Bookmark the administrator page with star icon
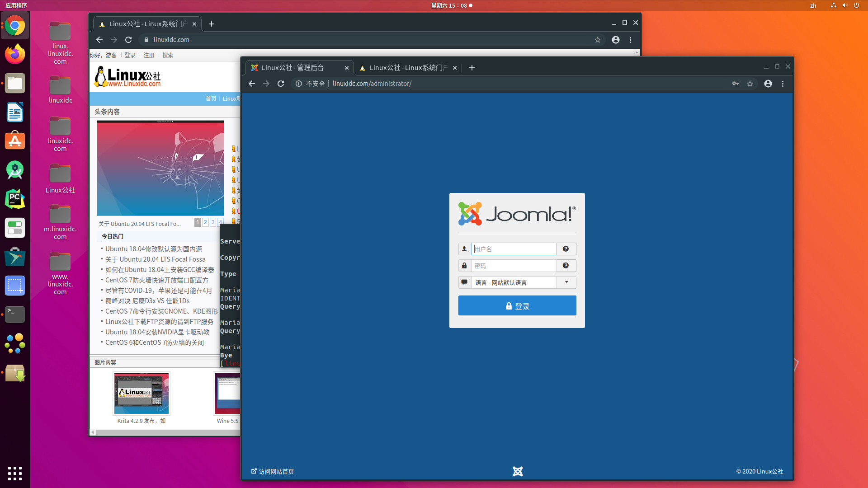The height and width of the screenshot is (488, 868). click(x=750, y=84)
